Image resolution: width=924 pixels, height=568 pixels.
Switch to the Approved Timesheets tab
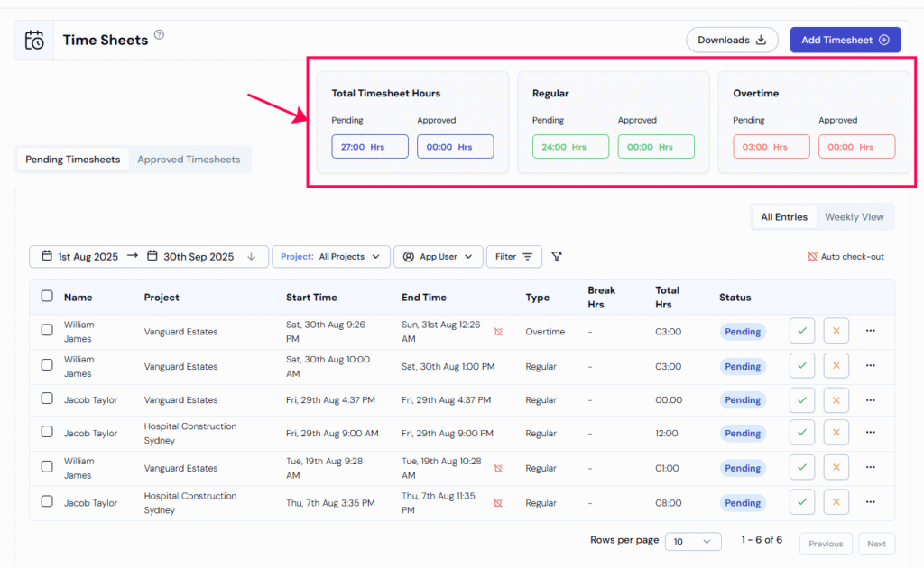click(189, 160)
